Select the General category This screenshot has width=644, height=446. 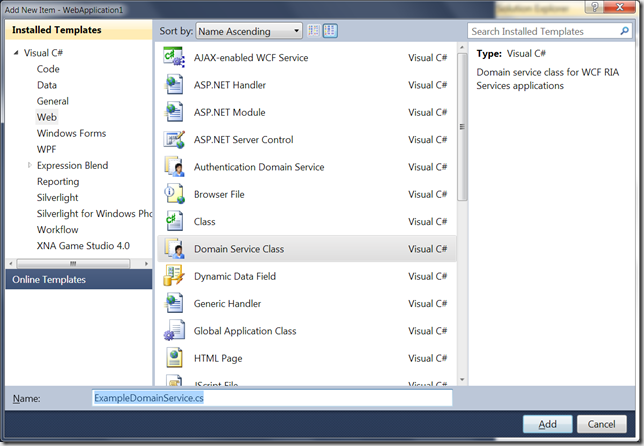coord(53,101)
